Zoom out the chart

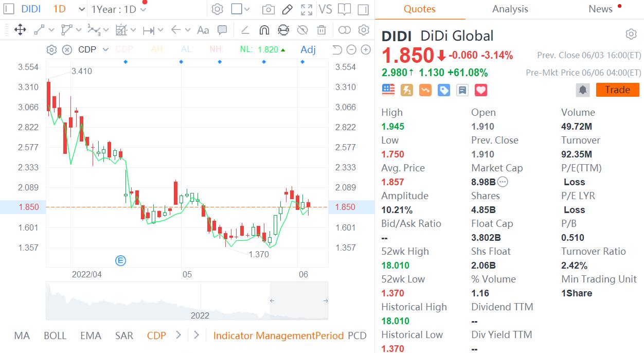tap(351, 50)
